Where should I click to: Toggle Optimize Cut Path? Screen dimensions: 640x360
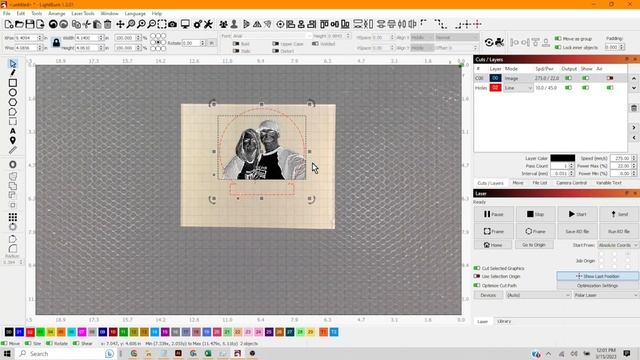[477, 285]
